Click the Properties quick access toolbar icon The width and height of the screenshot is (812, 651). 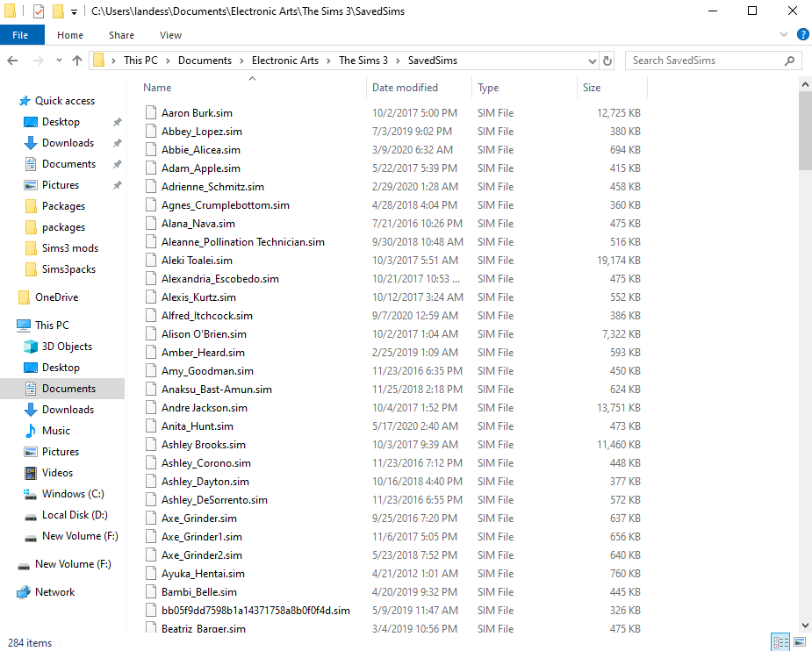pyautogui.click(x=39, y=11)
